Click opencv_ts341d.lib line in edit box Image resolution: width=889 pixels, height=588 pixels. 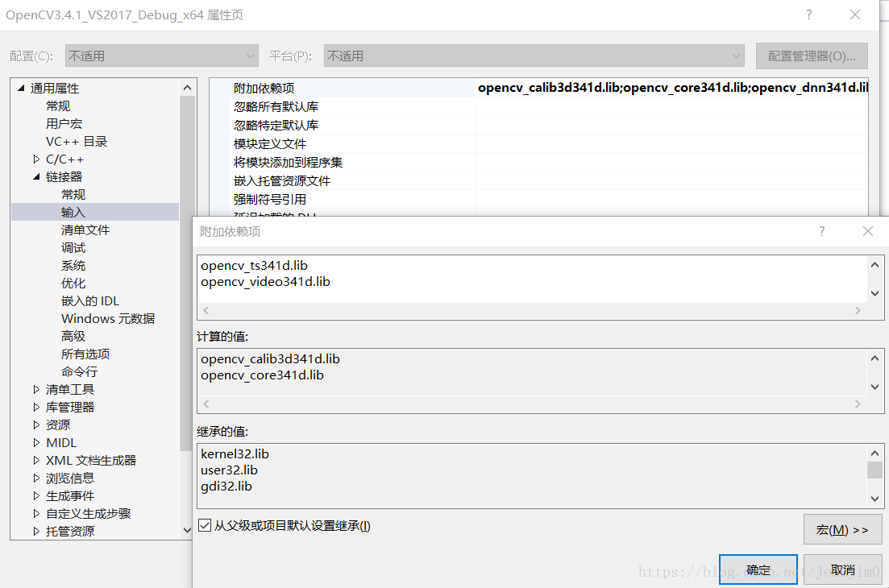click(x=254, y=265)
